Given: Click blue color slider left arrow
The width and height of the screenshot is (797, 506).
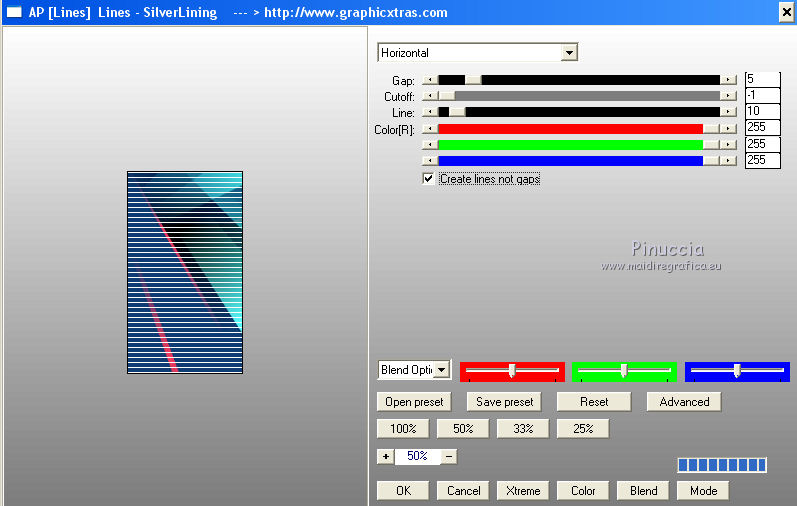Looking at the screenshot, I should tap(430, 161).
